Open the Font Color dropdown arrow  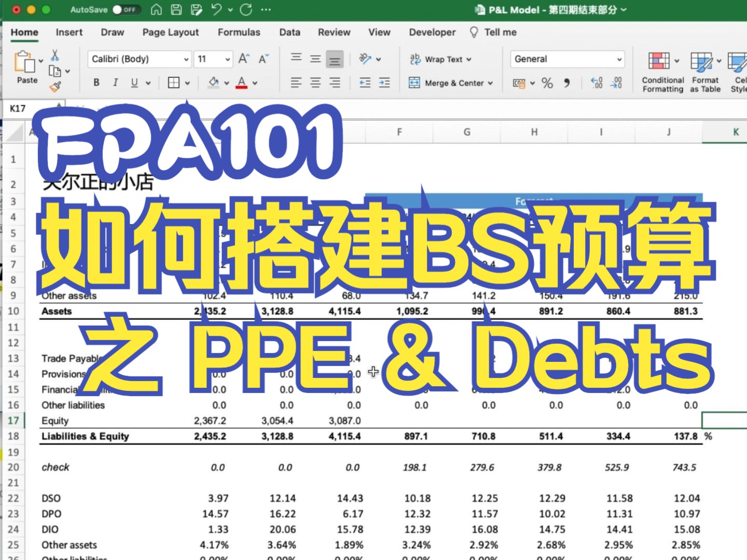255,83
